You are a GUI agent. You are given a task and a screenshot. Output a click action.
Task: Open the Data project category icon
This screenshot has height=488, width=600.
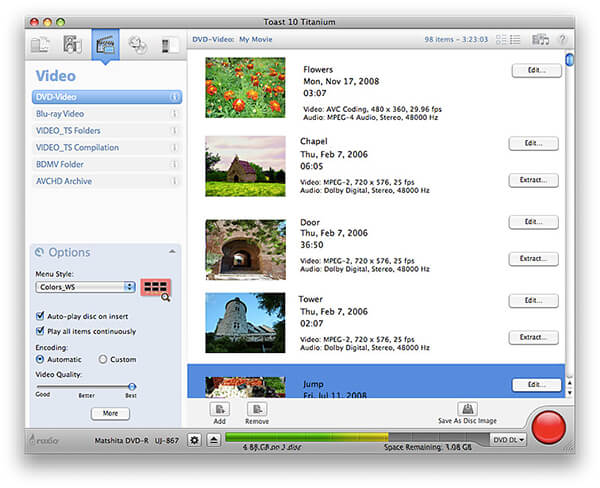[40, 44]
